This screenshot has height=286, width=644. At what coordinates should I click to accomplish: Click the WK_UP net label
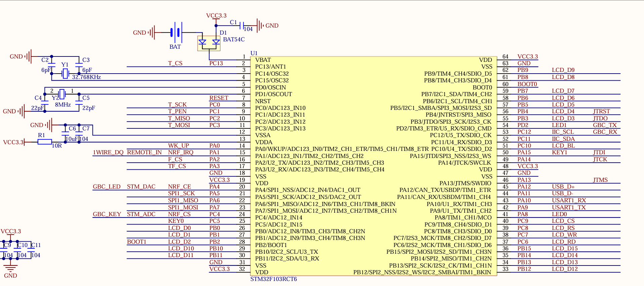[x=179, y=146]
